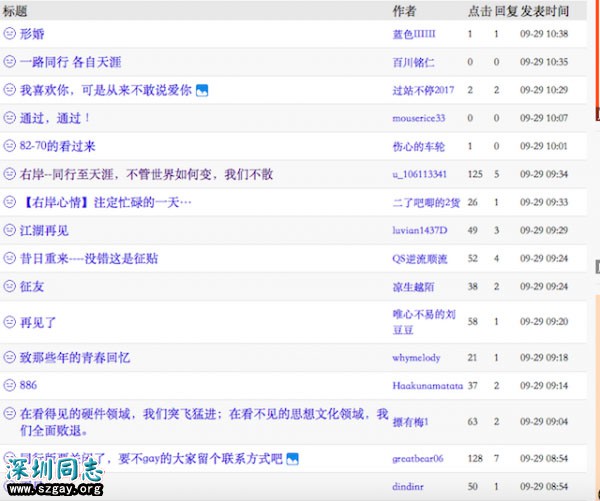The image size is (600, 501).
Task: View author profile 伤心的车轮
Action: (x=419, y=146)
